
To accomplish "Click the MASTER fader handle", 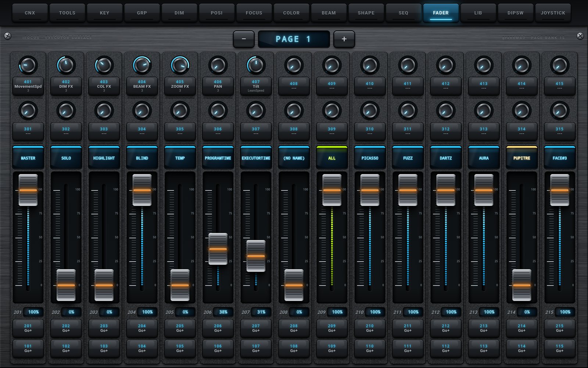I will [28, 190].
